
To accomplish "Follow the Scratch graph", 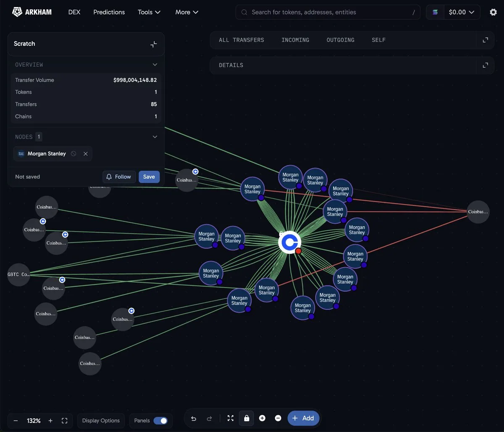I will click(119, 177).
